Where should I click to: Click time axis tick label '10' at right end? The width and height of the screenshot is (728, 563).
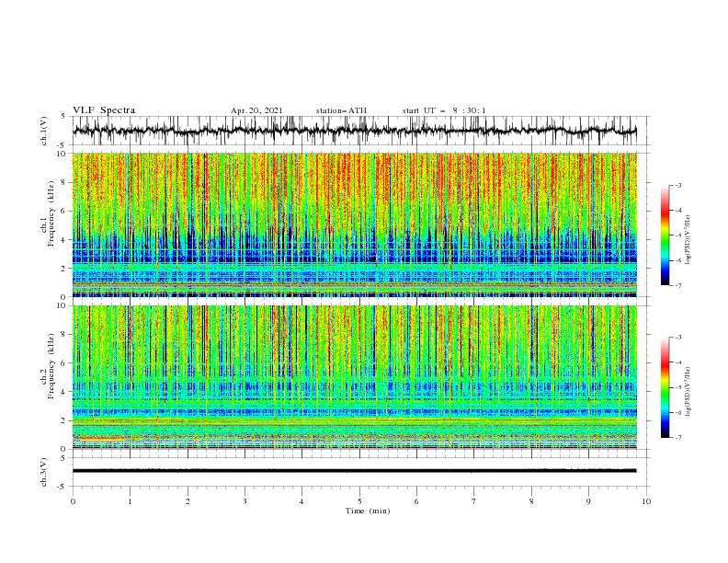646,501
